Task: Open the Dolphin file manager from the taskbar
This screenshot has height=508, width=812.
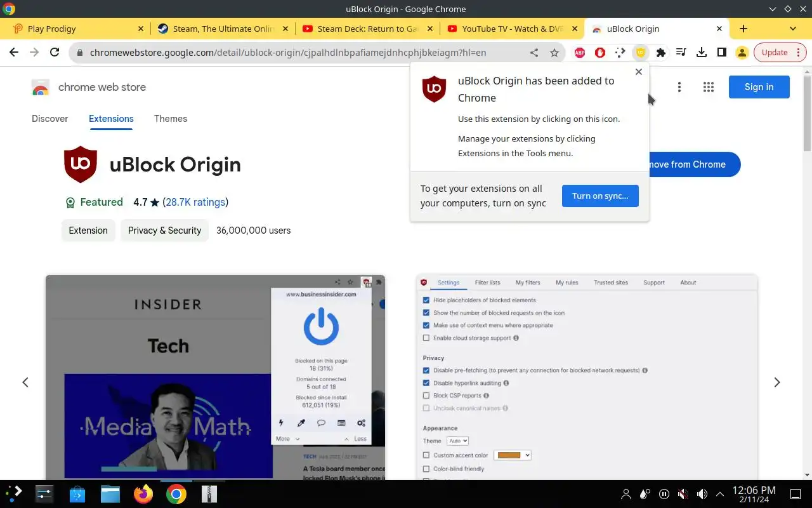Action: pyautogui.click(x=110, y=493)
